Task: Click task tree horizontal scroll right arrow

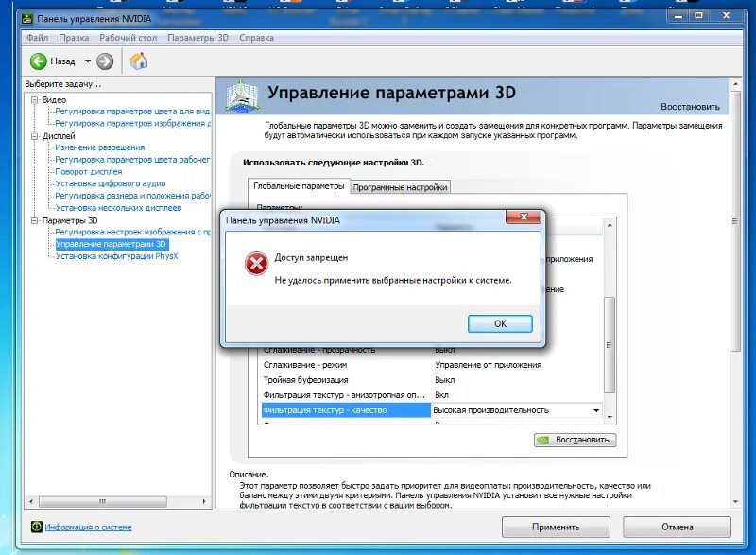Action: coord(204,501)
